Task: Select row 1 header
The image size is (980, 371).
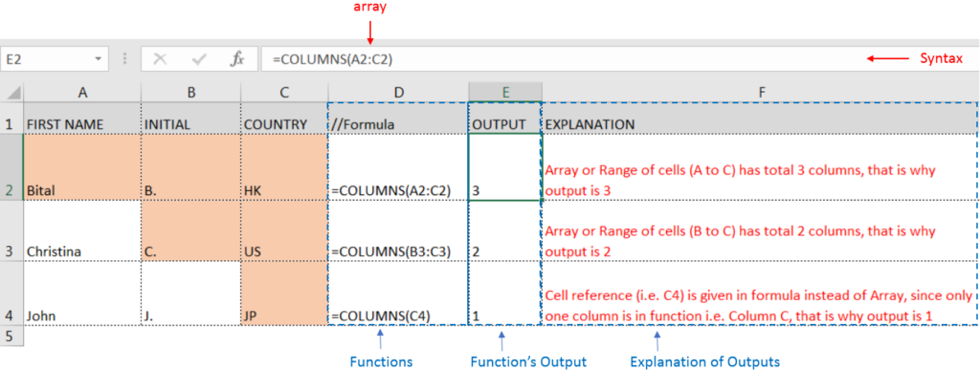Action: point(11,118)
